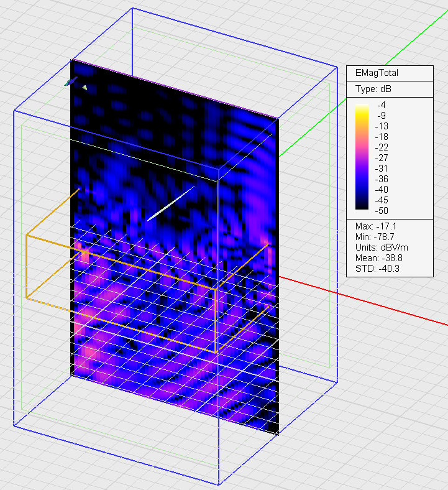Click the bright pink hotspot at lower-left of plot
Screen dimensions: 448x490
[90, 352]
